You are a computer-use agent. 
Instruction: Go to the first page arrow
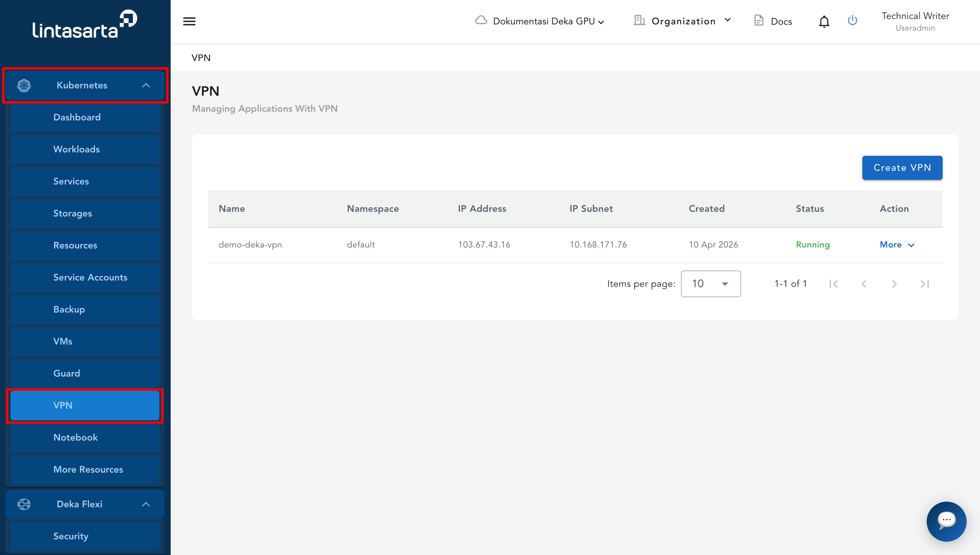(x=834, y=284)
